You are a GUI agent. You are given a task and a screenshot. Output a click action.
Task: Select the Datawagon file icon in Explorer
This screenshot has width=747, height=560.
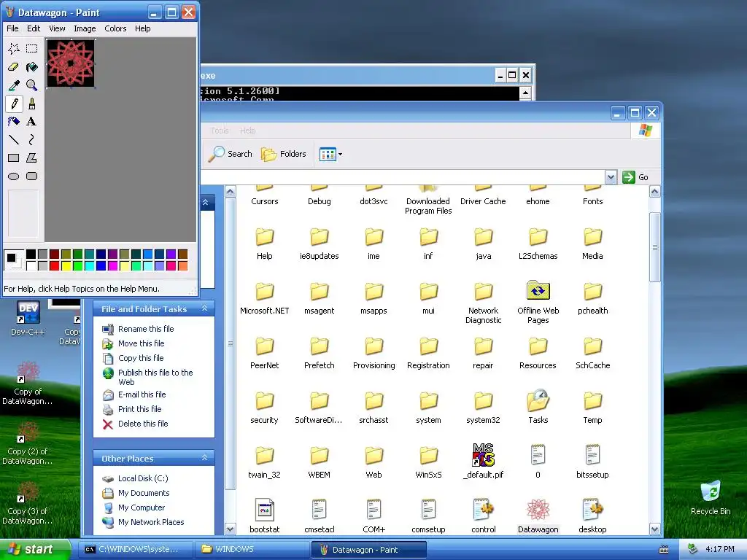[538, 510]
